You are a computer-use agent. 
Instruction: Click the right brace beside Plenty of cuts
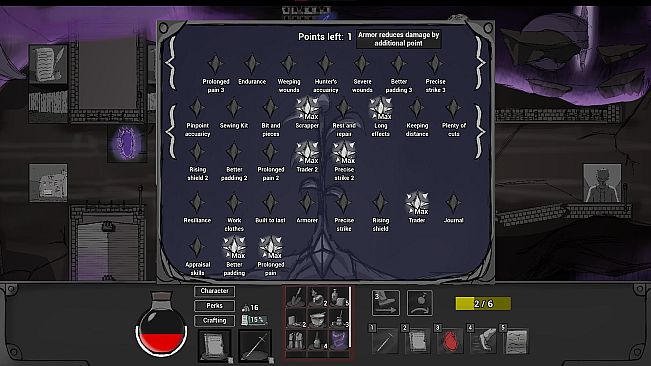pyautogui.click(x=480, y=131)
